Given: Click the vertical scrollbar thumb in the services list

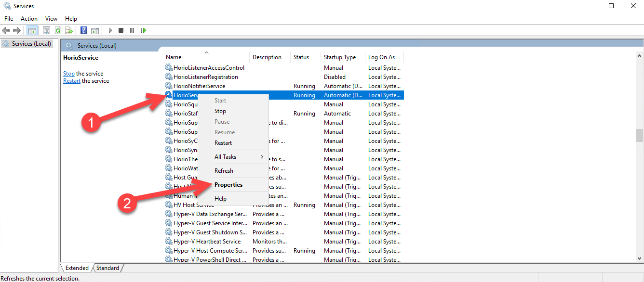Looking at the screenshot, I should (639, 135).
